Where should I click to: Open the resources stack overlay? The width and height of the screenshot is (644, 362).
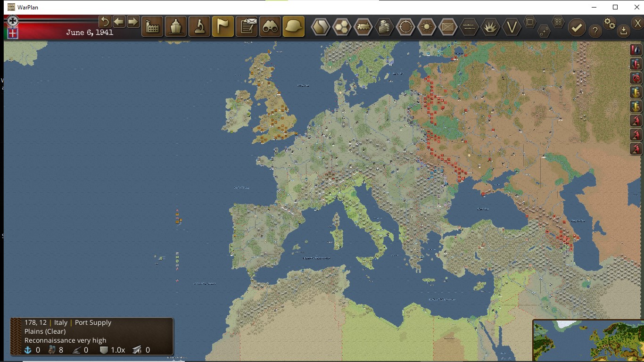383,27
